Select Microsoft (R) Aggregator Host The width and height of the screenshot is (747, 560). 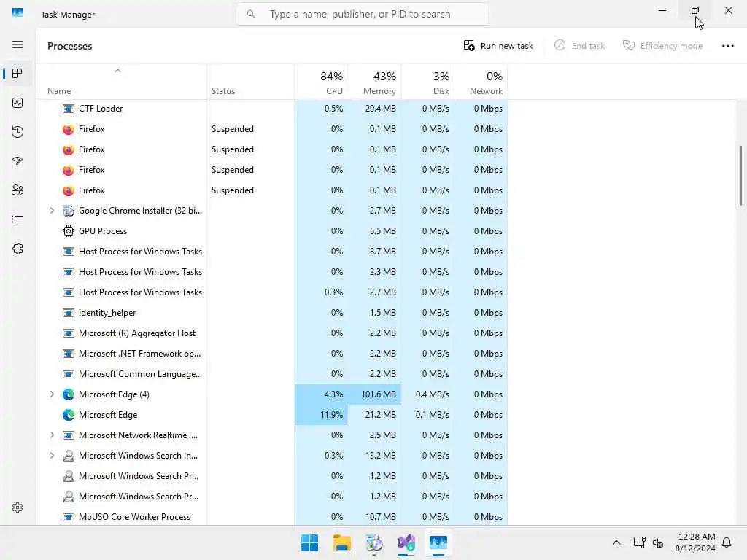(x=271, y=333)
